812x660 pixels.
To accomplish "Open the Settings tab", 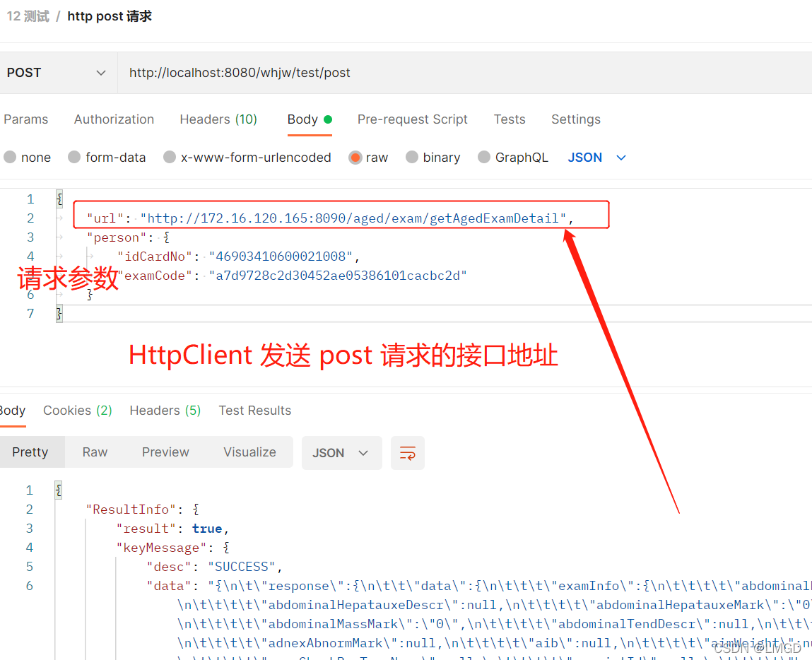I will [576, 119].
